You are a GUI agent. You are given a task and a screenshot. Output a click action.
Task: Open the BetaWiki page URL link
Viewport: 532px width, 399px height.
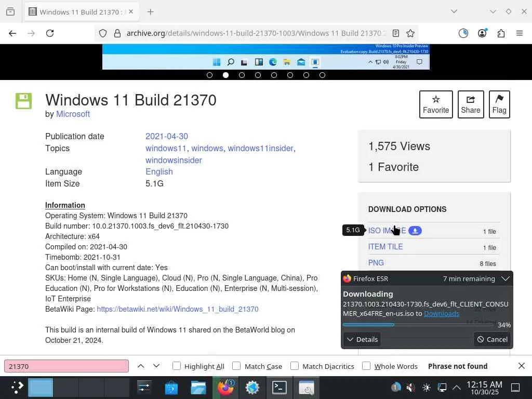click(178, 309)
